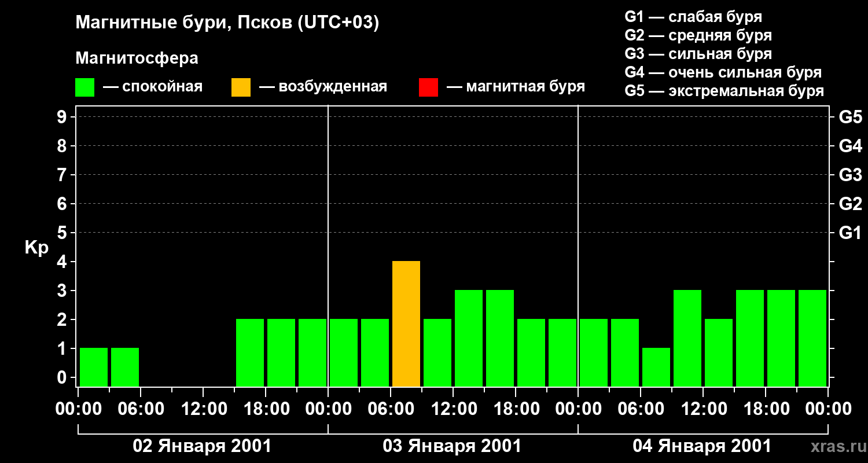This screenshot has width=868, height=463.
Task: Click the orange "возбужденная" legend swatch
Action: point(241,87)
